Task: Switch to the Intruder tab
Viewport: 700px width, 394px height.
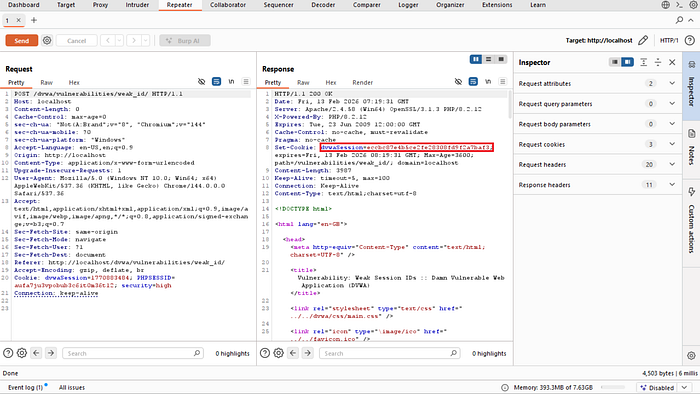Action: click(137, 5)
